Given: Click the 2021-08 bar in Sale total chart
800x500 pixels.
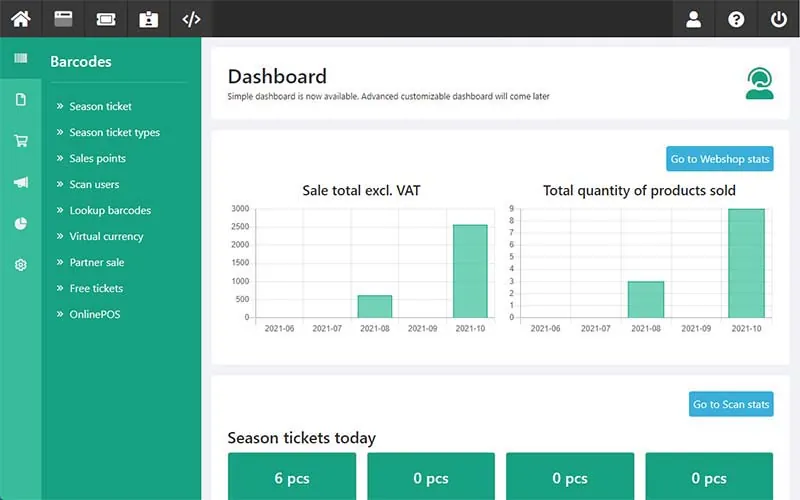Looking at the screenshot, I should pos(374,306).
